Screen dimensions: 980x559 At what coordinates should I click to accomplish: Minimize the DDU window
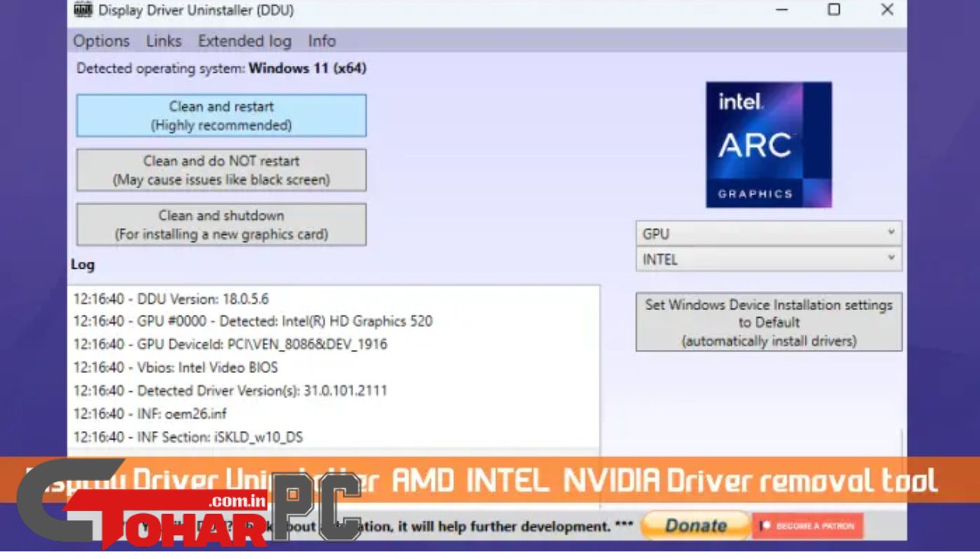(782, 10)
